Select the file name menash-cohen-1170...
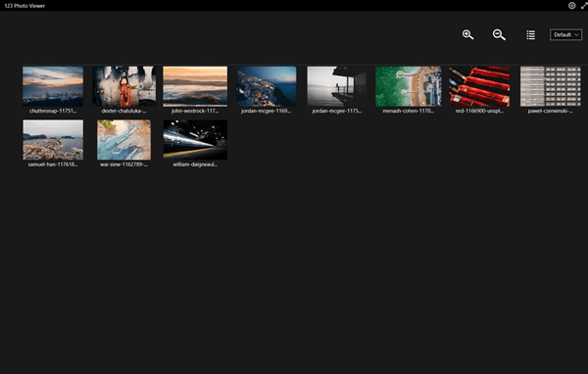The height and width of the screenshot is (374, 588). click(x=409, y=111)
